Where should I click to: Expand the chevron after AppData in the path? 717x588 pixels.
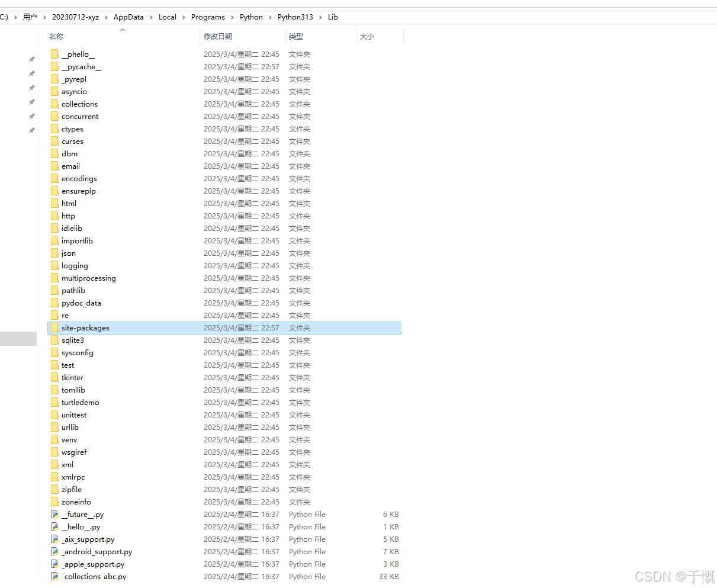(152, 17)
